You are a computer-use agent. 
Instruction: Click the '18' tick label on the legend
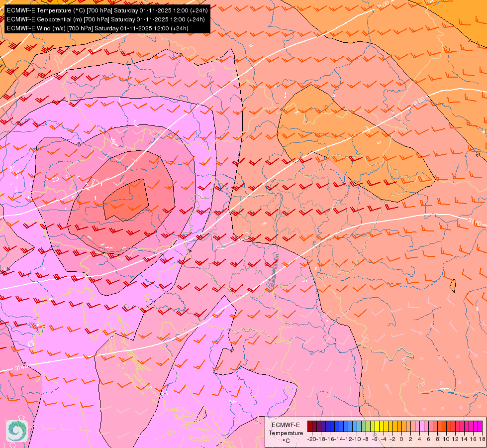point(482,439)
